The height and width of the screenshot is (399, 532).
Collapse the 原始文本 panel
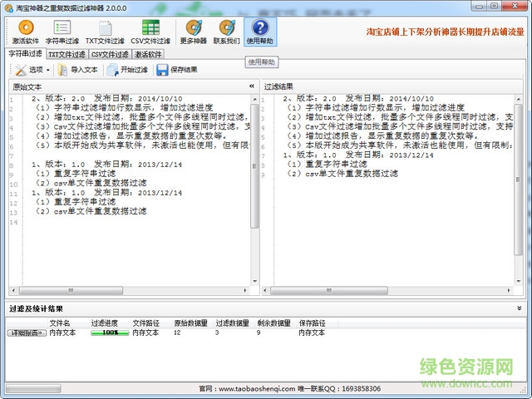click(x=252, y=86)
